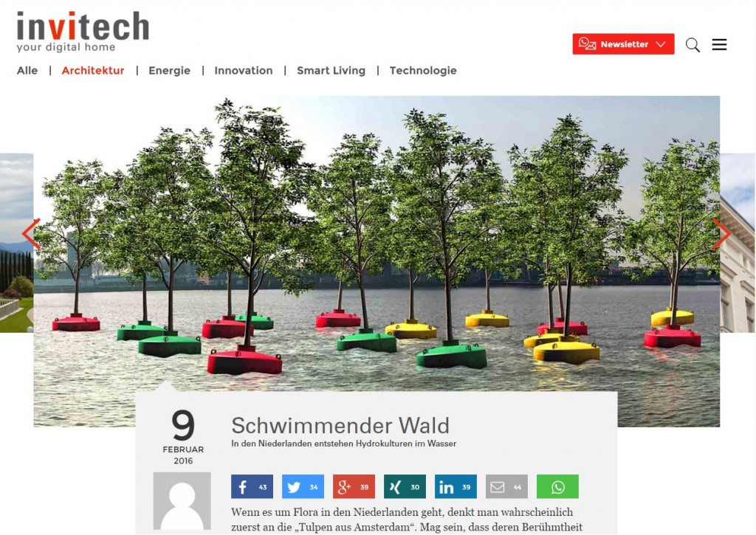Open the Innovation category

point(244,70)
